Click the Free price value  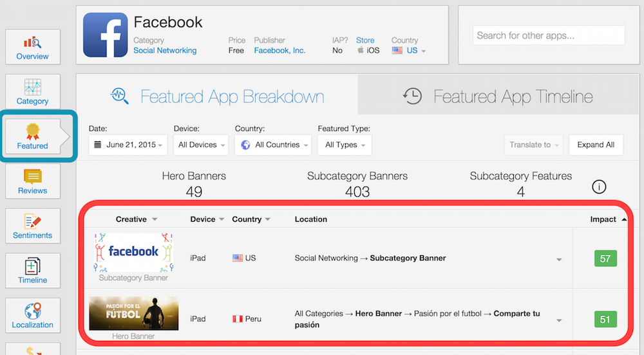[236, 50]
